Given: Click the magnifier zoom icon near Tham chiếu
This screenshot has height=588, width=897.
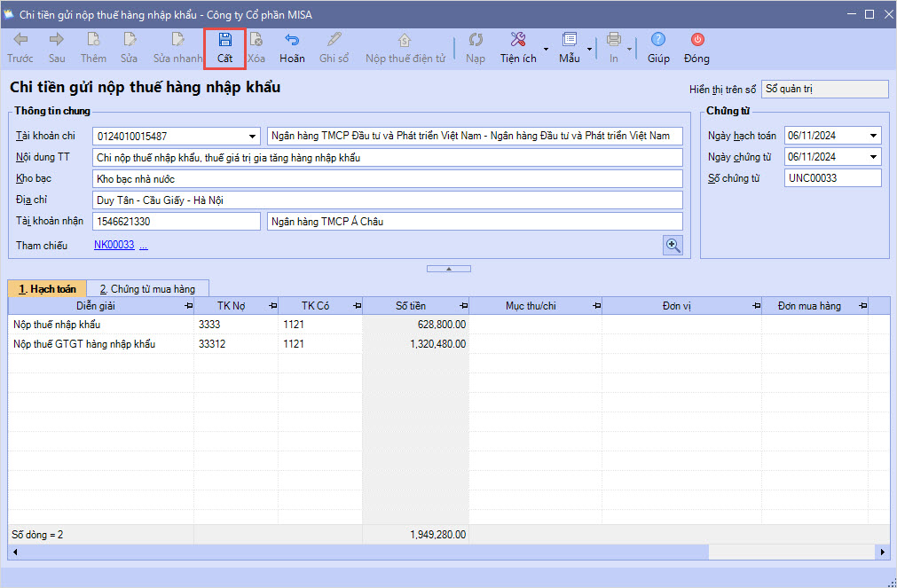Looking at the screenshot, I should pyautogui.click(x=673, y=246).
